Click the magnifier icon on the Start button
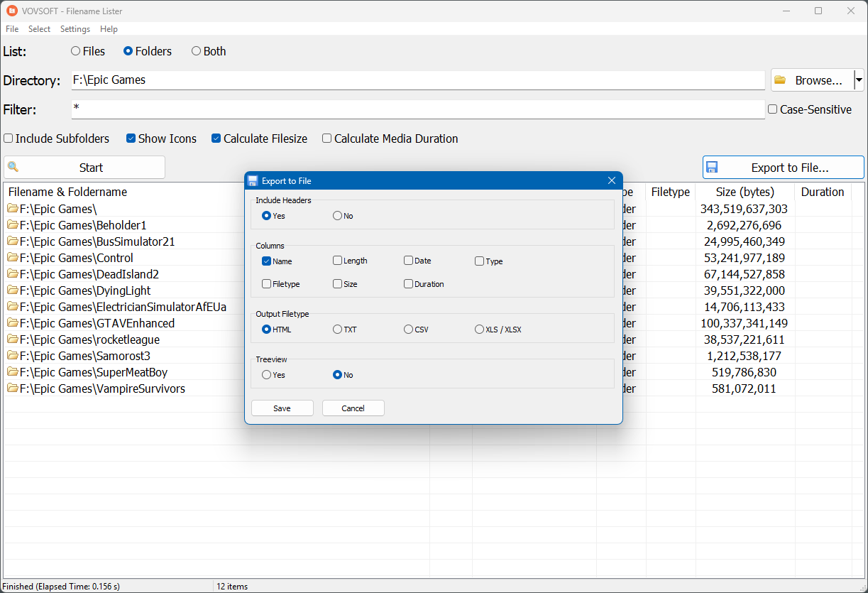 tap(13, 168)
